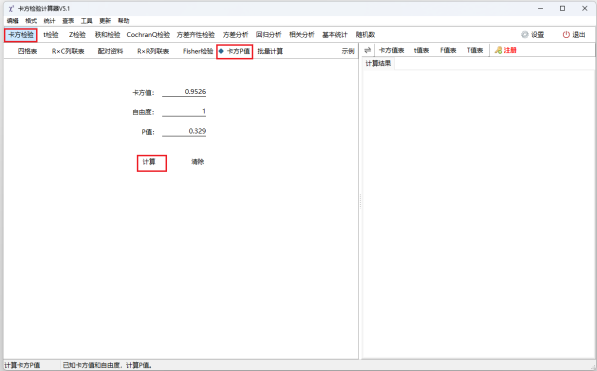
Task: Click the 卡方值 input field
Action: [x=184, y=92]
